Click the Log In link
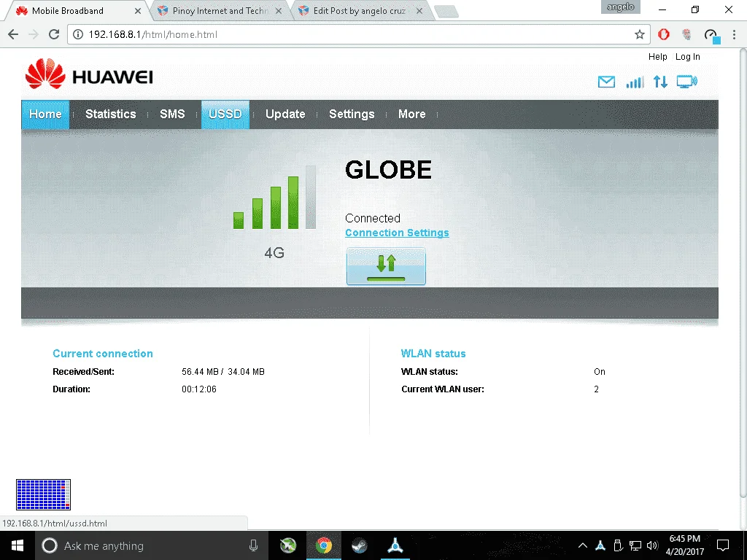Viewport: 747px width, 560px height. click(x=687, y=57)
